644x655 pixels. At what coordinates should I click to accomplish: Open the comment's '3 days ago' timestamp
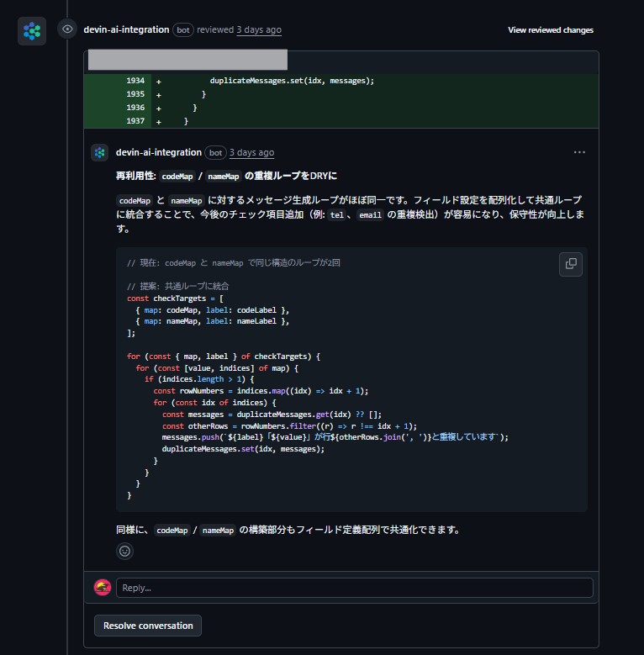252,152
